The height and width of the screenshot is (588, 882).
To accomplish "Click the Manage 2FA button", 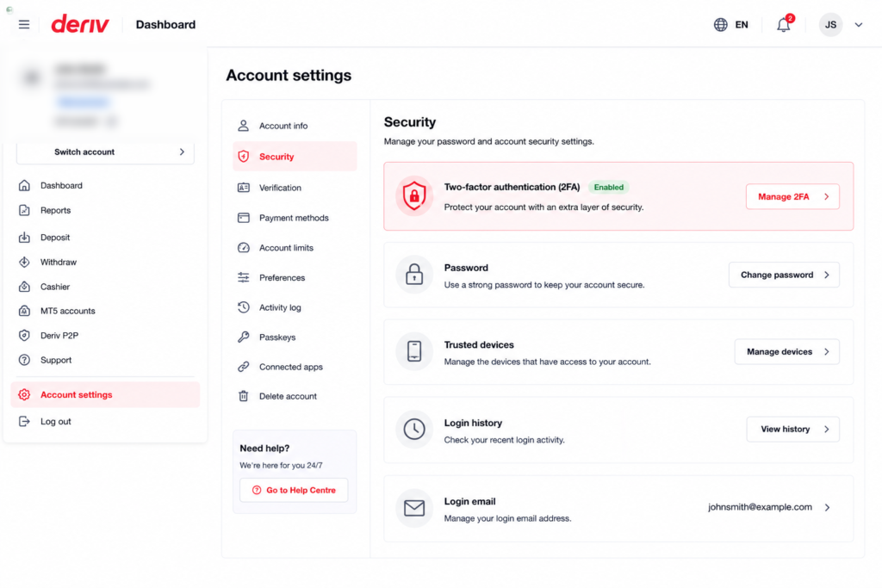I will (x=792, y=197).
